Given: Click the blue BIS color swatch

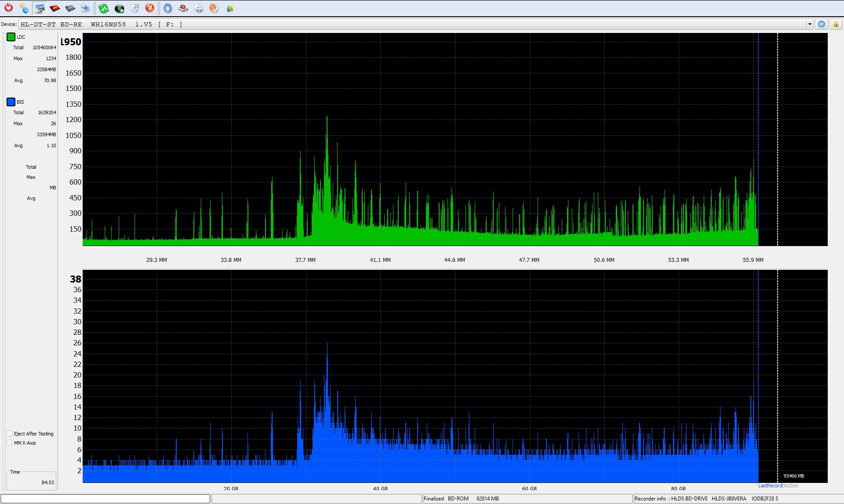Looking at the screenshot, I should pos(11,102).
